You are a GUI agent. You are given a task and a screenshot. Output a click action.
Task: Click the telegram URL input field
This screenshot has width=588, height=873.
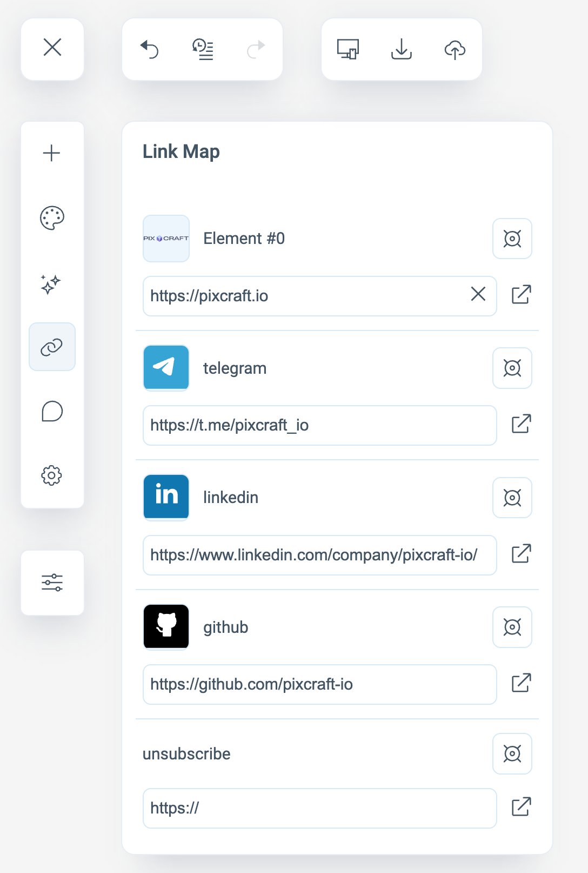tap(319, 426)
